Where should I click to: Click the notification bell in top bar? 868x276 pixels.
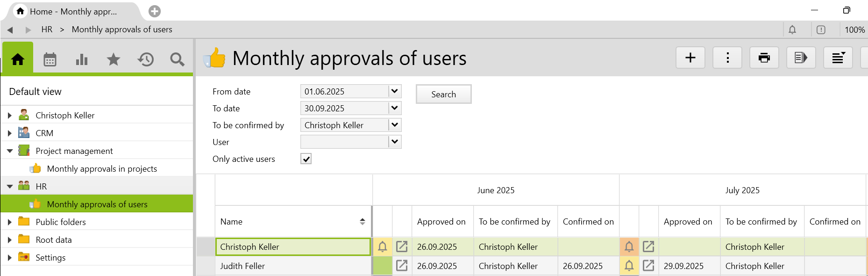(792, 30)
